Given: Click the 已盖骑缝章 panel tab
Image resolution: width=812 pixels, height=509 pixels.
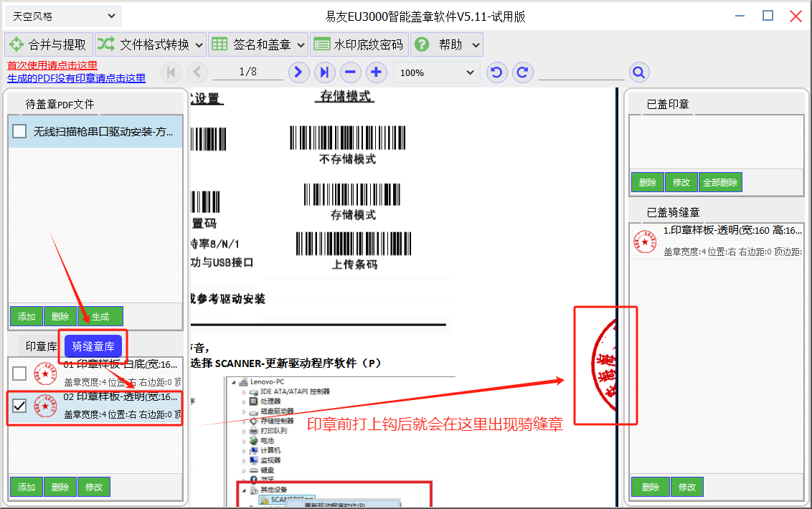Looking at the screenshot, I should pyautogui.click(x=674, y=212).
